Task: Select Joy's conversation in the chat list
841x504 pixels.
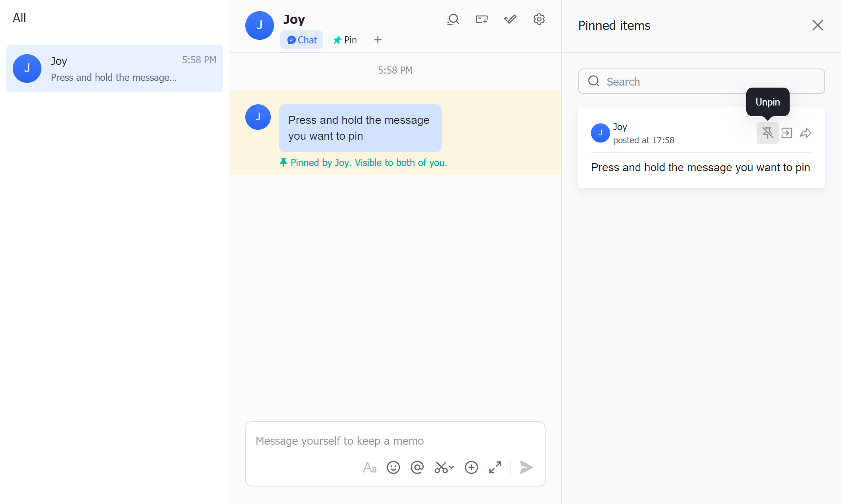Action: (x=115, y=68)
